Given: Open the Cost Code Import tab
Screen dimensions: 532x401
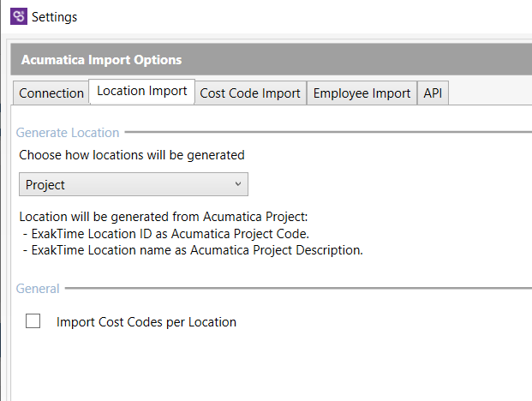Looking at the screenshot, I should tap(250, 93).
